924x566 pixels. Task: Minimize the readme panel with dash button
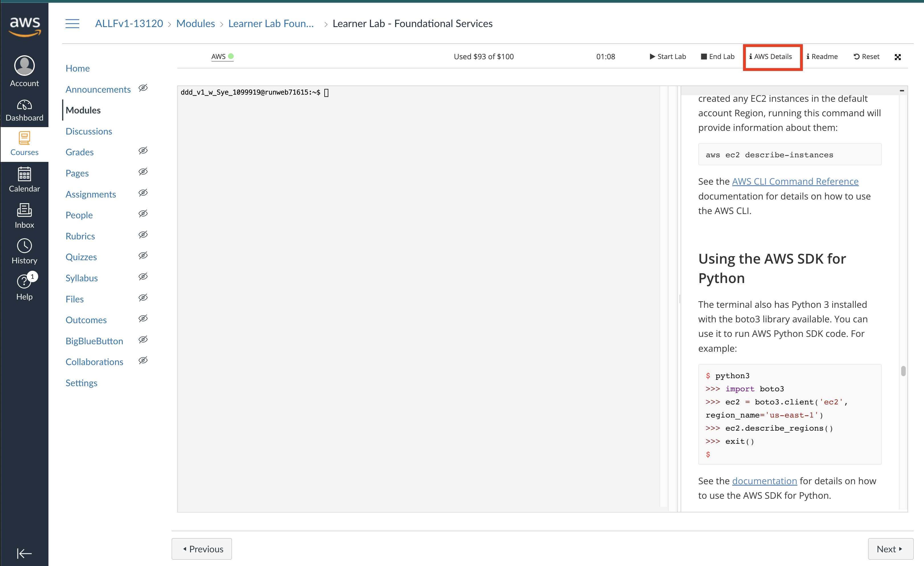coord(901,91)
